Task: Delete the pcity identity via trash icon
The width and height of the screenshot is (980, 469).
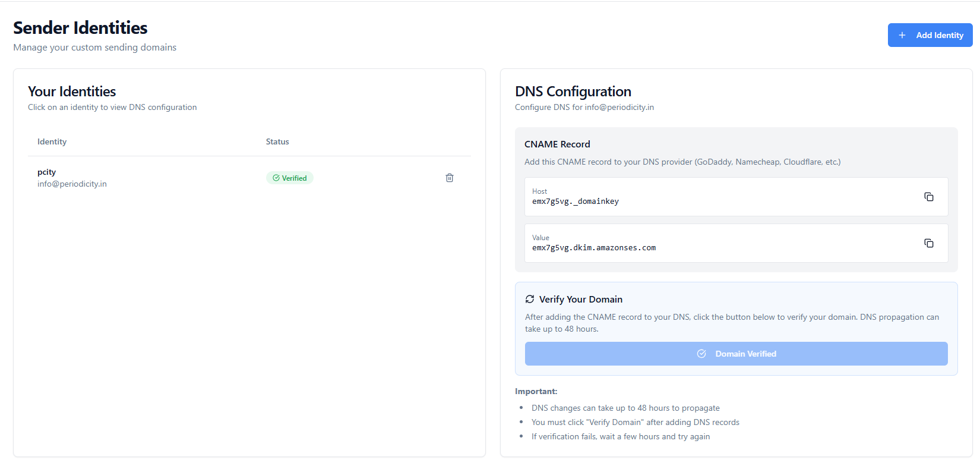Action: [x=450, y=178]
